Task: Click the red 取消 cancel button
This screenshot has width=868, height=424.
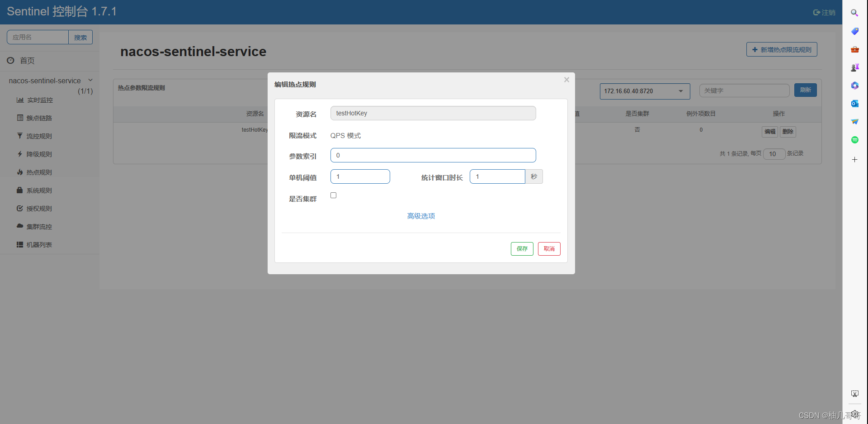Action: coord(549,249)
